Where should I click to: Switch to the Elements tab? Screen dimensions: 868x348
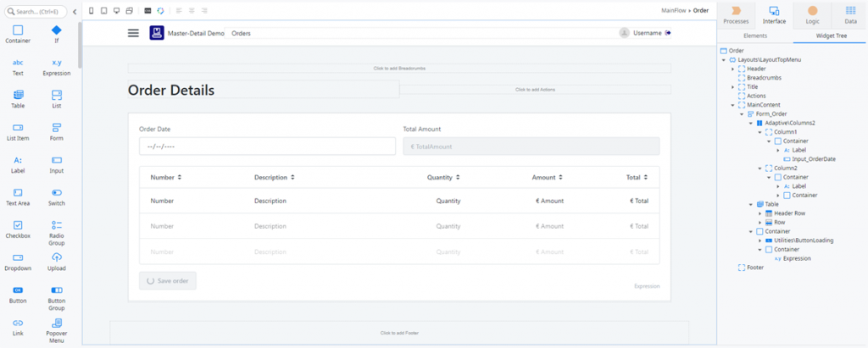point(754,36)
